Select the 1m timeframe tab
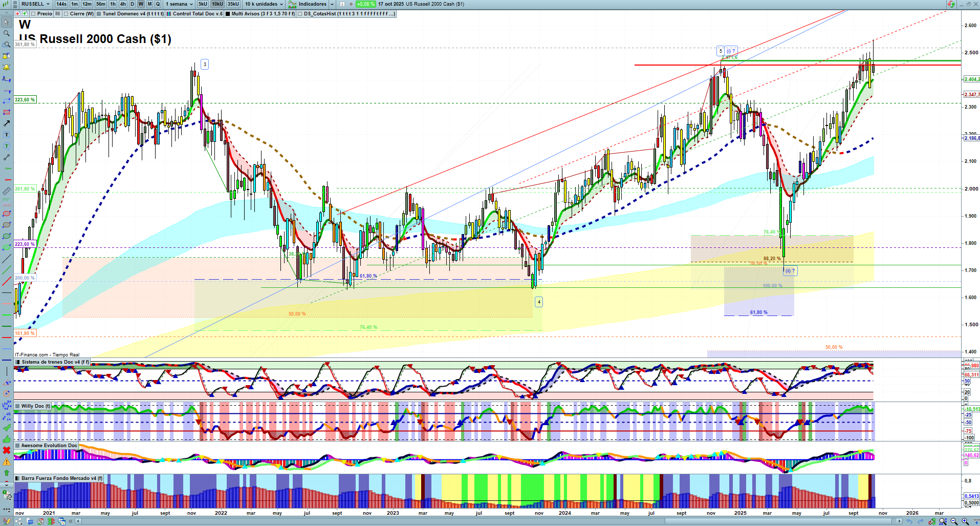Image resolution: width=980 pixels, height=526 pixels. (x=75, y=4)
